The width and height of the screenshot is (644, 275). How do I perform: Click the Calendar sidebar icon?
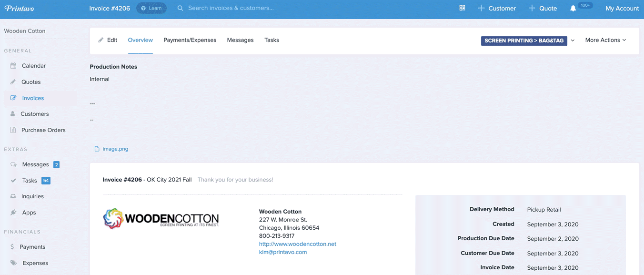click(13, 66)
